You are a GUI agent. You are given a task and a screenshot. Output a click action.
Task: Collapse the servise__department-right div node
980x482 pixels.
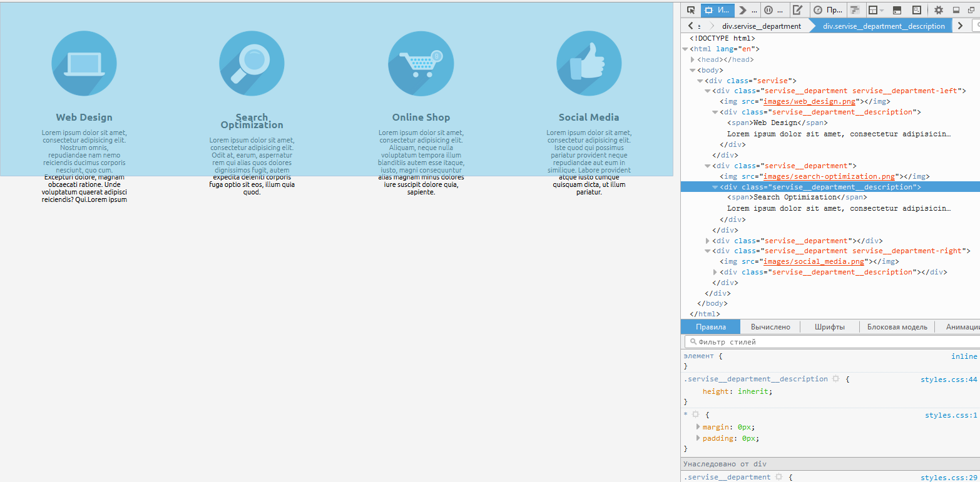(x=708, y=251)
